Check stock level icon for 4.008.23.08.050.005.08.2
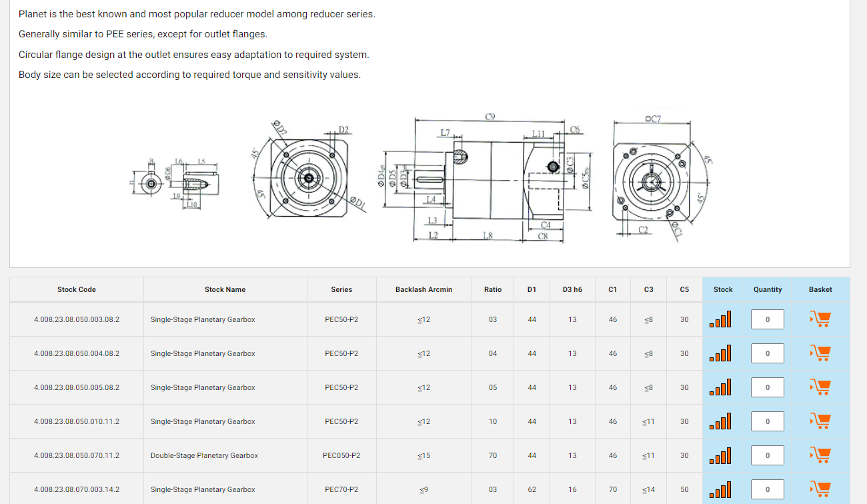The height and width of the screenshot is (504, 867). [720, 387]
